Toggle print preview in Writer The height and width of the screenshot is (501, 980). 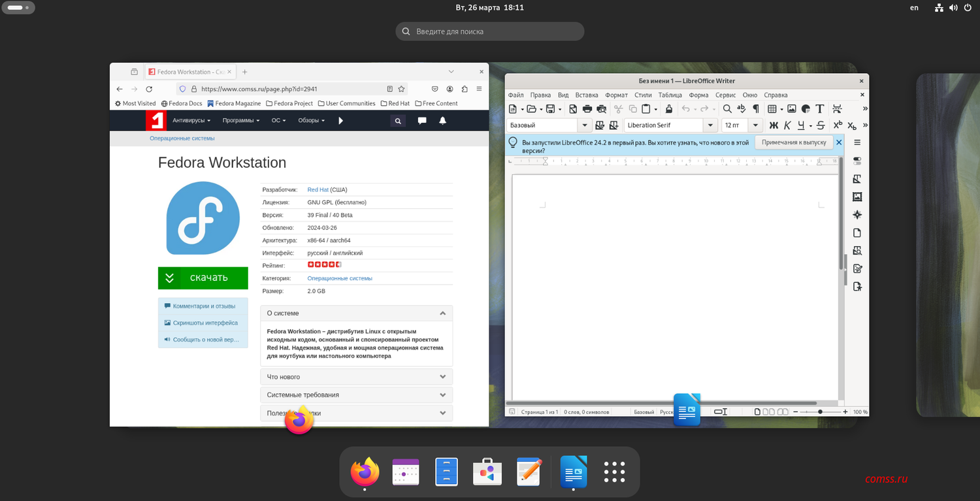(601, 109)
